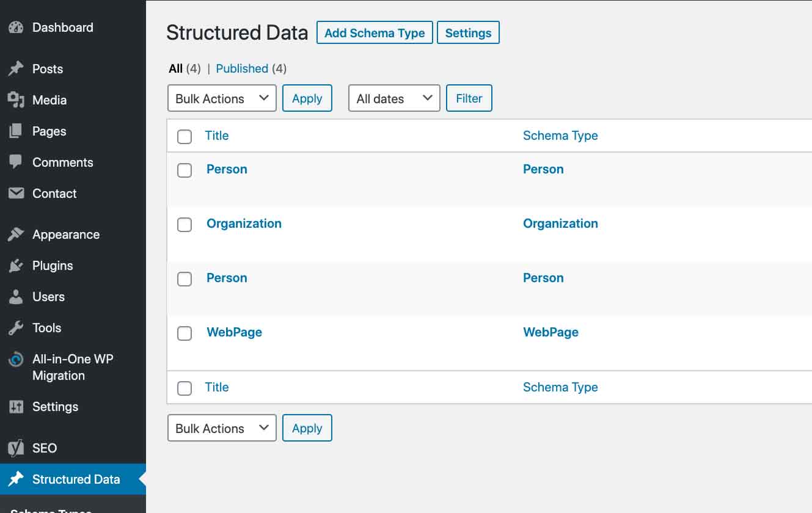Click the Add Schema Type button
Screen dimensions: 812x513
[x=375, y=32]
